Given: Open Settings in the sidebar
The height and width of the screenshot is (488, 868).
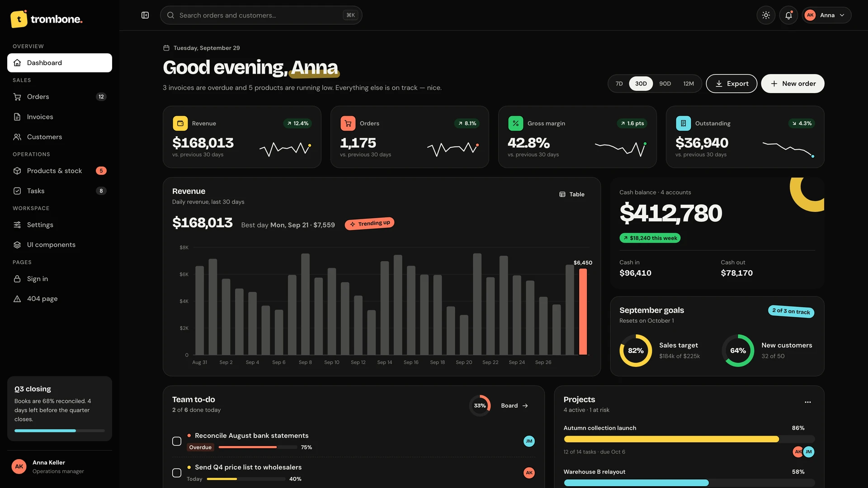Looking at the screenshot, I should (60, 225).
